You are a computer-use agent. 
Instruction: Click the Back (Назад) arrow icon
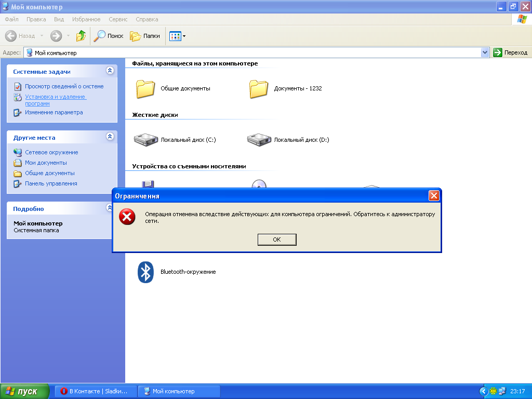click(11, 36)
